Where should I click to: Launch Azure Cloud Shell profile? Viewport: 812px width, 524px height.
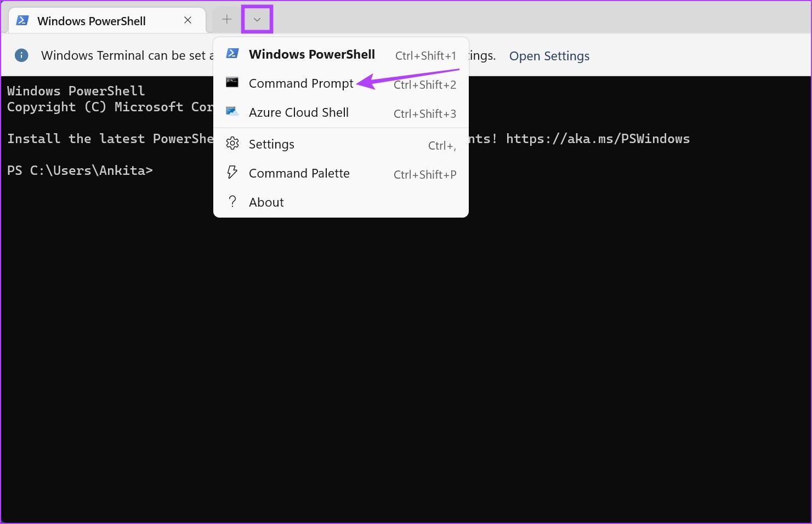tap(340, 112)
